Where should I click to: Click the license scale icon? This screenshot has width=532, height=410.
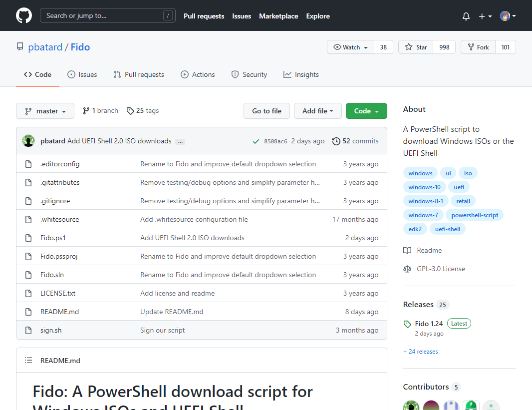[x=407, y=269]
